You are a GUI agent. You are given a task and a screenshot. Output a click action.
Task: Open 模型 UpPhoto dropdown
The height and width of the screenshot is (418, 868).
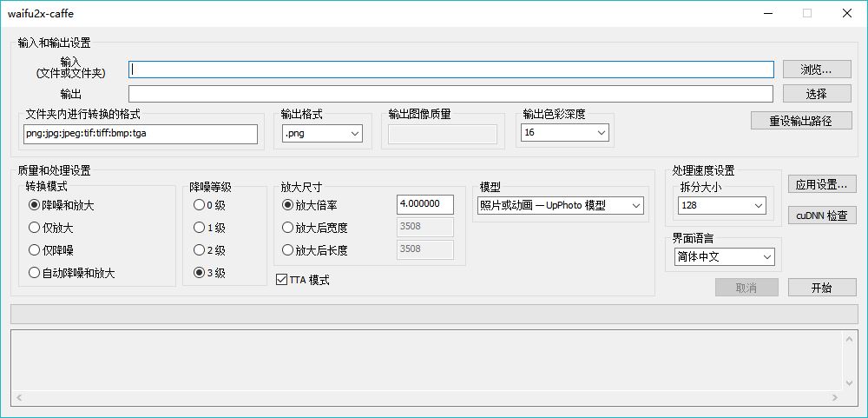coord(560,205)
